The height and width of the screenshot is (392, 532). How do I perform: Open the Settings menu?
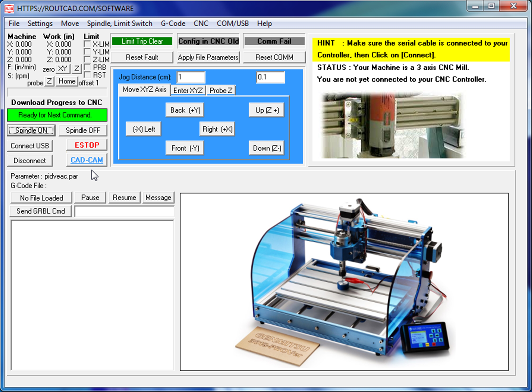click(x=40, y=24)
